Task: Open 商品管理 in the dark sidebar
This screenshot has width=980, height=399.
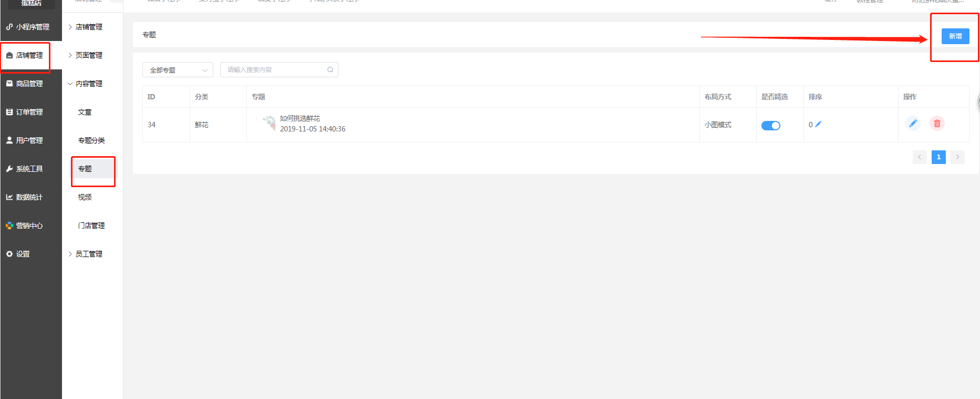Action: (31, 84)
